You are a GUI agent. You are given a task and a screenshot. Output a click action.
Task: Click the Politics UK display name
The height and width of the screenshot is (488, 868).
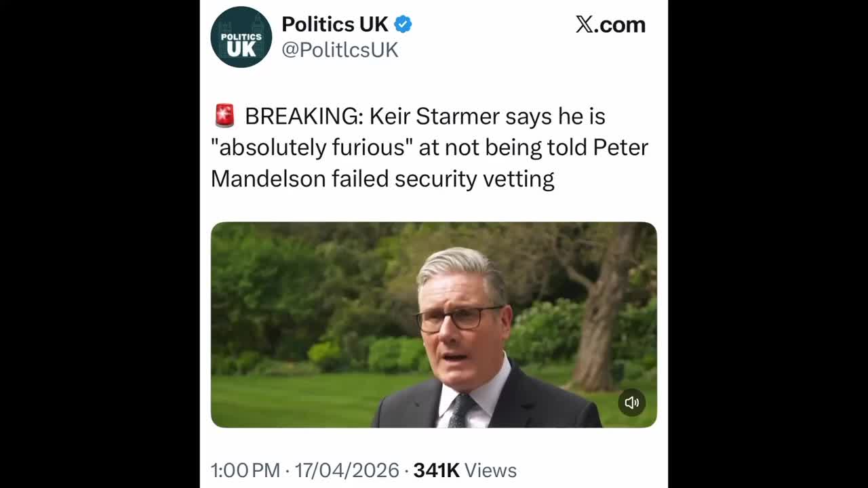(x=334, y=24)
